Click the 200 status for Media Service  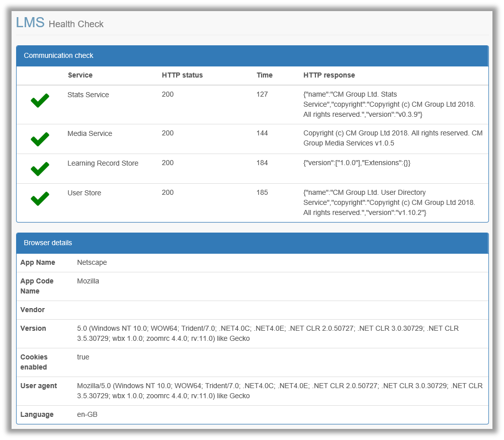168,133
